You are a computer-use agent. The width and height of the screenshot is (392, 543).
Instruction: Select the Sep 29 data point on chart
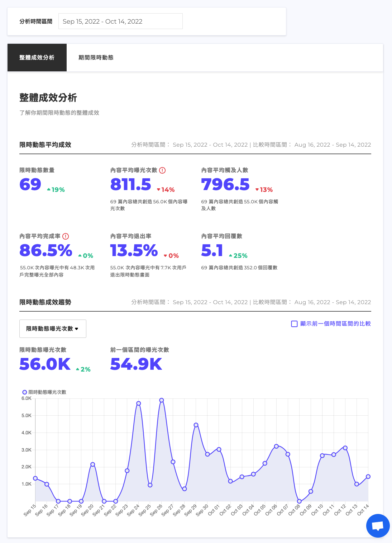pyautogui.click(x=196, y=425)
